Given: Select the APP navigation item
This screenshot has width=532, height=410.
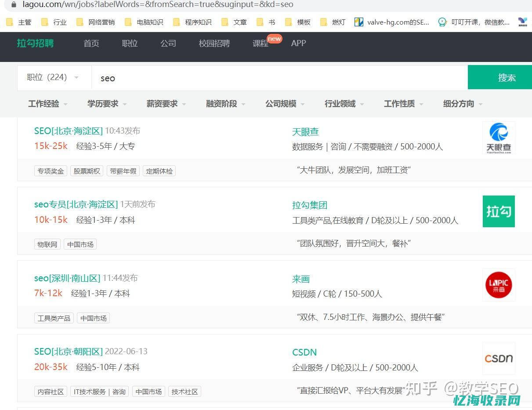Looking at the screenshot, I should 298,44.
